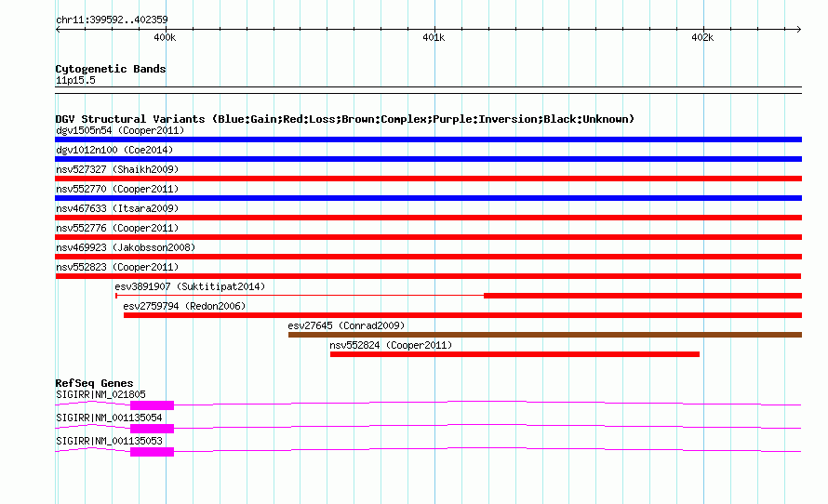Click the dgv1505n54 (Cooper2011) variant label
The height and width of the screenshot is (504, 828).
point(120,130)
